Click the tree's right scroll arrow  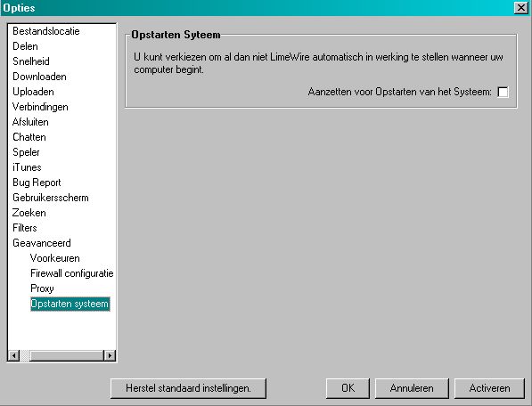(x=110, y=355)
